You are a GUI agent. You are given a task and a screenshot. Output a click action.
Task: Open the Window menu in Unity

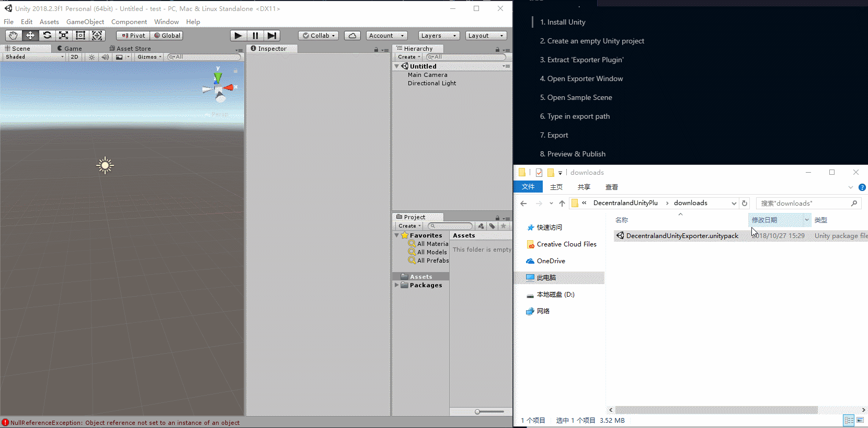(x=166, y=22)
